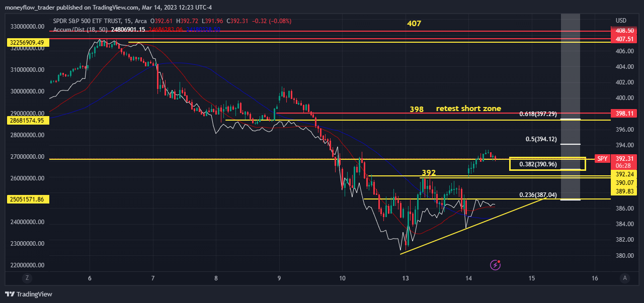Click the 407.51 red price label

click(623, 39)
